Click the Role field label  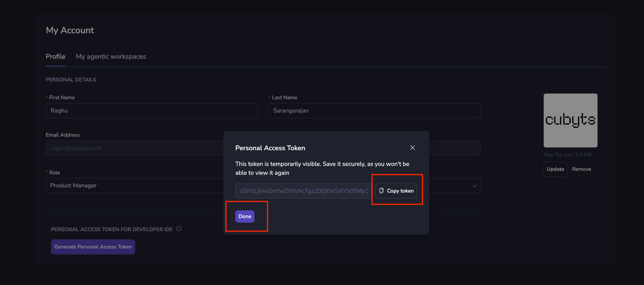click(x=54, y=173)
